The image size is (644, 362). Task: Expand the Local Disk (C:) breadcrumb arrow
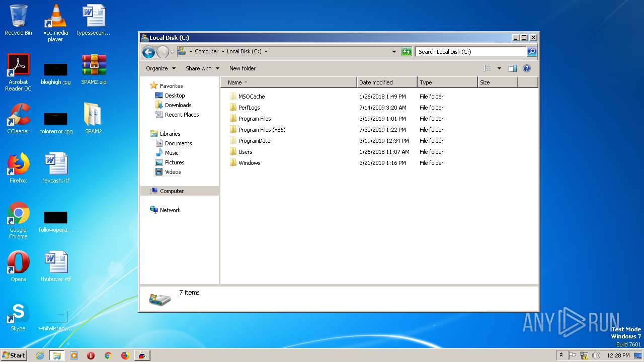pyautogui.click(x=266, y=51)
